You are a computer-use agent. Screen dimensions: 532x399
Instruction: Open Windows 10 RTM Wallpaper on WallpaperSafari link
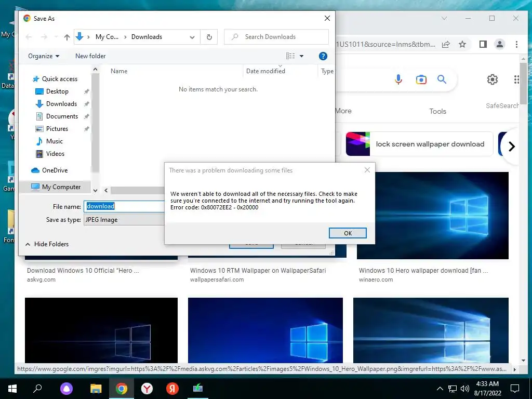(x=258, y=270)
